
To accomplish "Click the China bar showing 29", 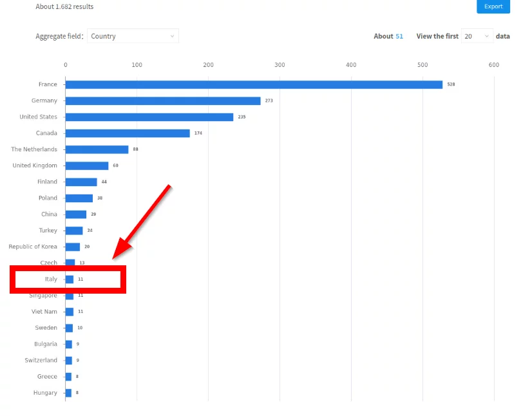I will pos(75,214).
